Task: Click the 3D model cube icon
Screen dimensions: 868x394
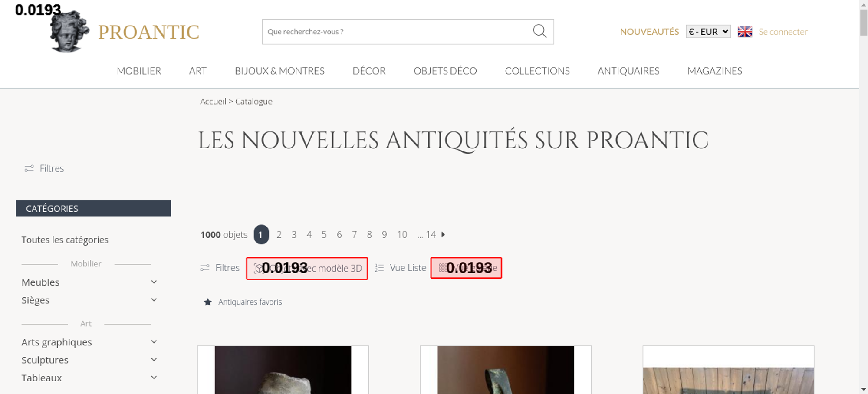Action: point(259,269)
